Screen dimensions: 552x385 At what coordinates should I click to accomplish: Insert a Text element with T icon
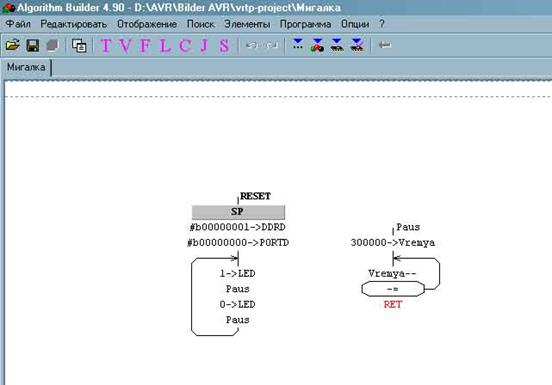click(x=106, y=45)
